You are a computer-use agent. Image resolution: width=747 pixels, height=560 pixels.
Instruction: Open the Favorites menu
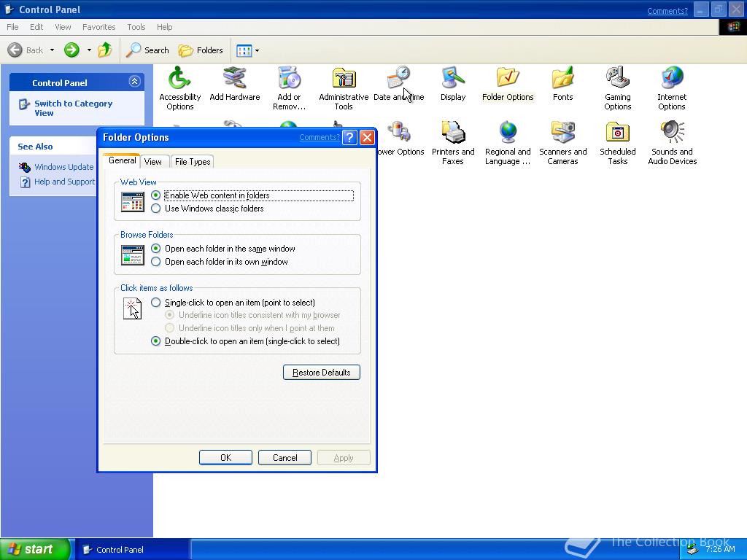click(x=98, y=27)
